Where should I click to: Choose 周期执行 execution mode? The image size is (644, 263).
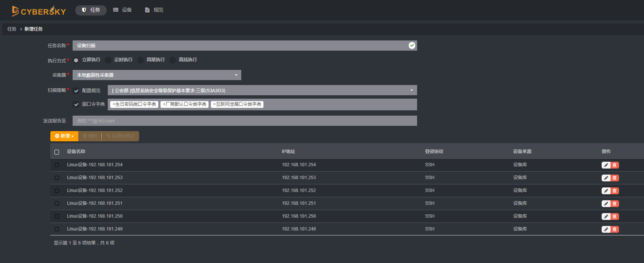[141, 60]
